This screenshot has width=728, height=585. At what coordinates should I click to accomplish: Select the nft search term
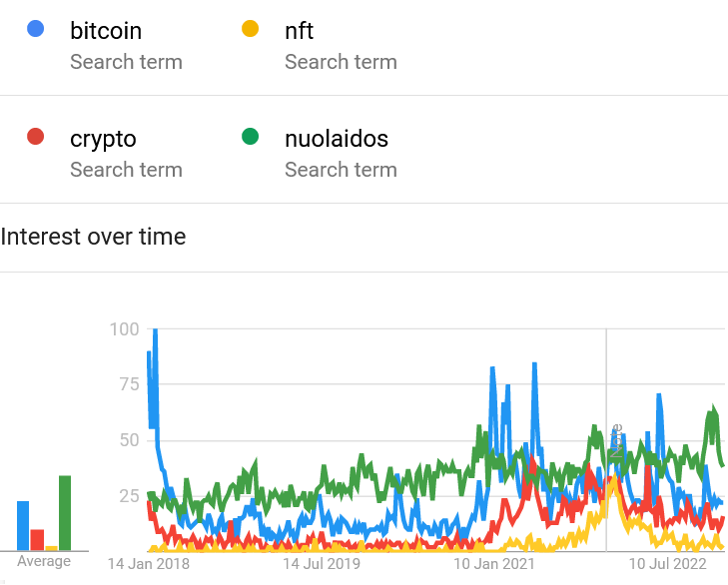point(299,31)
